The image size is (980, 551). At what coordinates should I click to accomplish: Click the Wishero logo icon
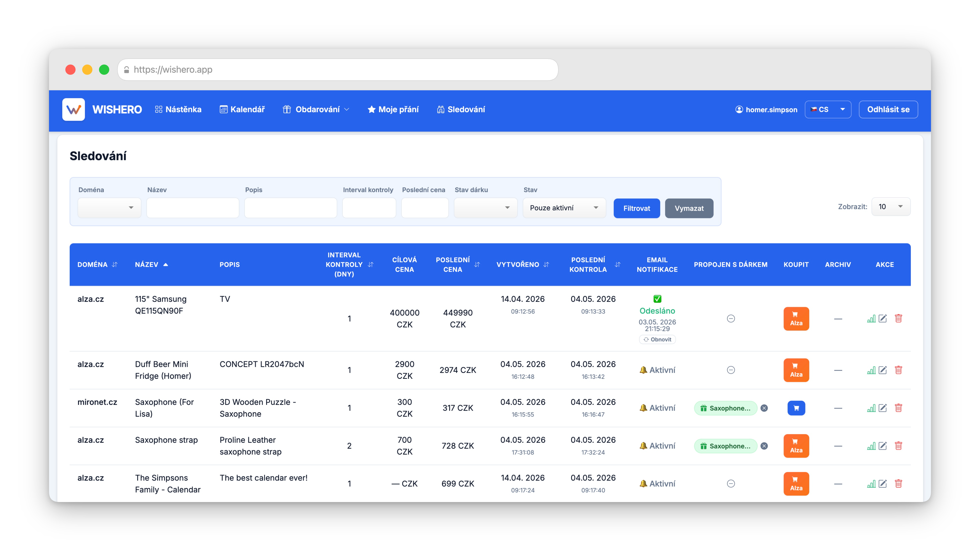pos(73,109)
